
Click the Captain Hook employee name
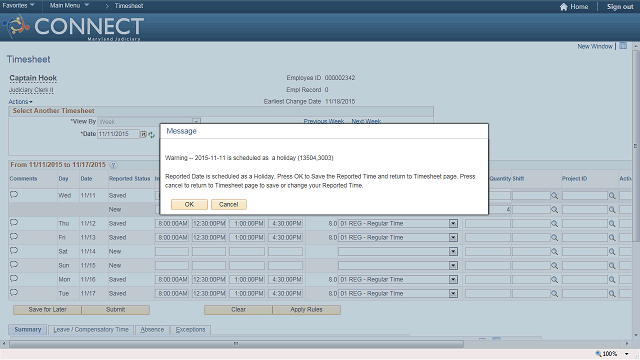pyautogui.click(x=33, y=78)
